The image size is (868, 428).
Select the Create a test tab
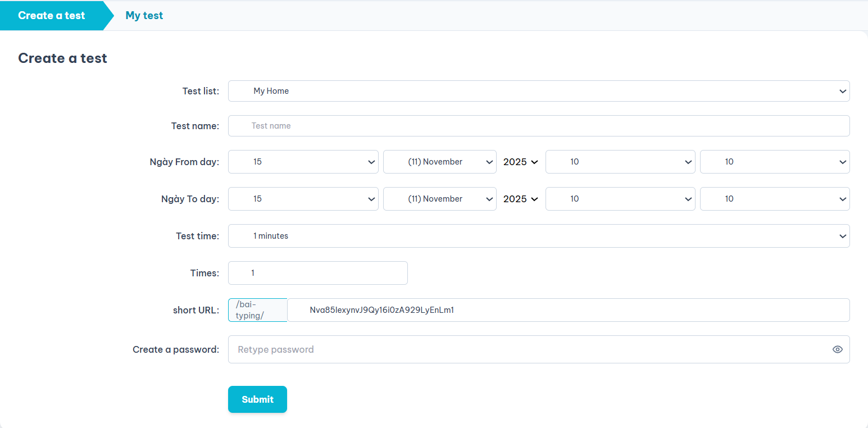pos(51,15)
